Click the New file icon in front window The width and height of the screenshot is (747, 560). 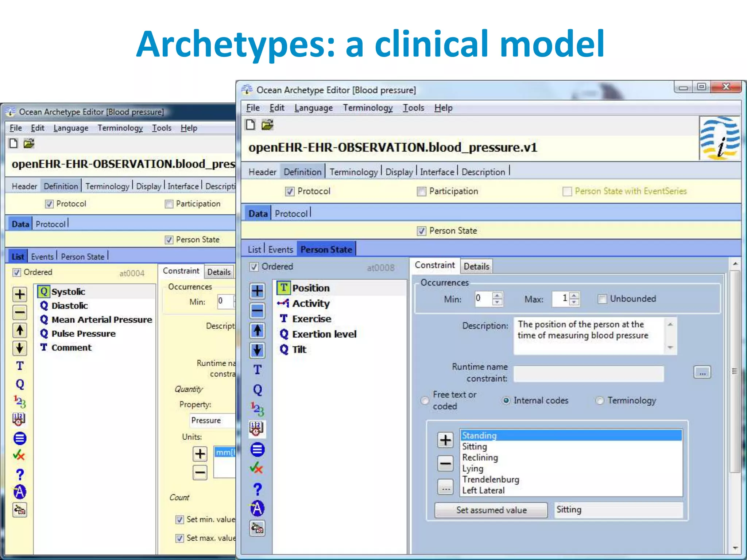click(250, 125)
